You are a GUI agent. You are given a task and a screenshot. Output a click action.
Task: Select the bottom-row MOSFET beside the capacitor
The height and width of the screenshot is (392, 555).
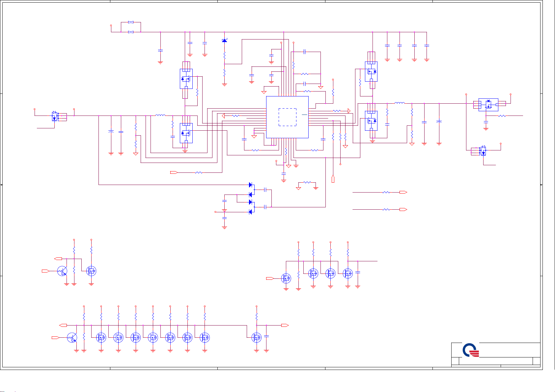click(256, 338)
